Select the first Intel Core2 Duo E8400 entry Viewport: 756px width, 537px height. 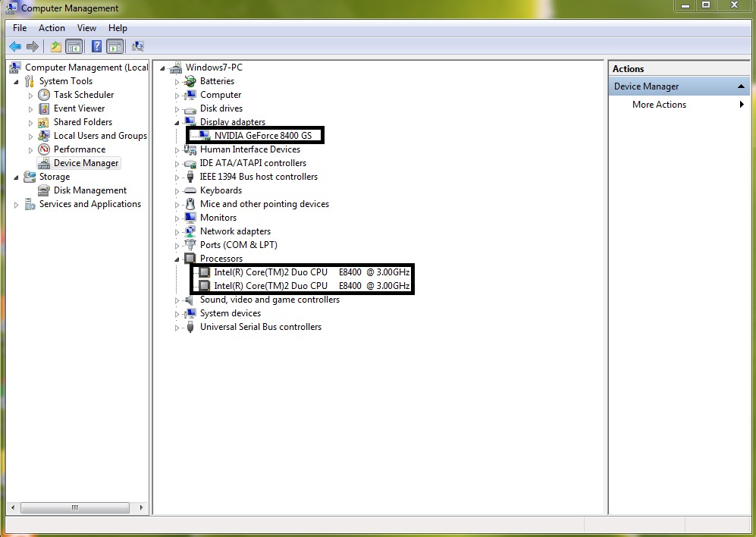tap(312, 272)
